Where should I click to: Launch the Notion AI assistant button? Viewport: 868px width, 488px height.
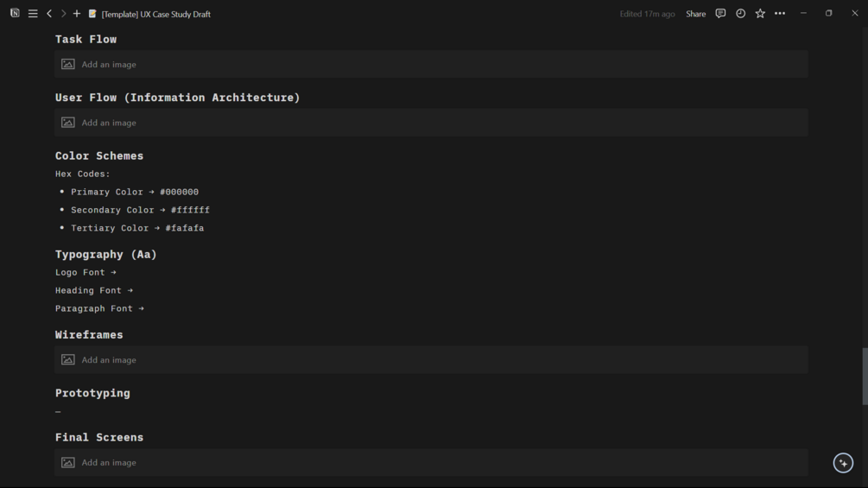click(843, 463)
